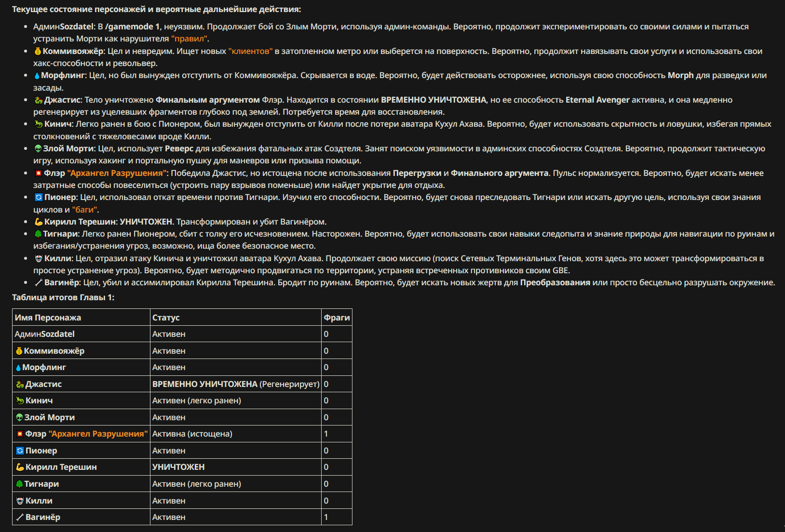785x532 pixels.
Task: Click the money bag emoji before Коммивояжёр in the bullet list
Action: click(x=38, y=51)
